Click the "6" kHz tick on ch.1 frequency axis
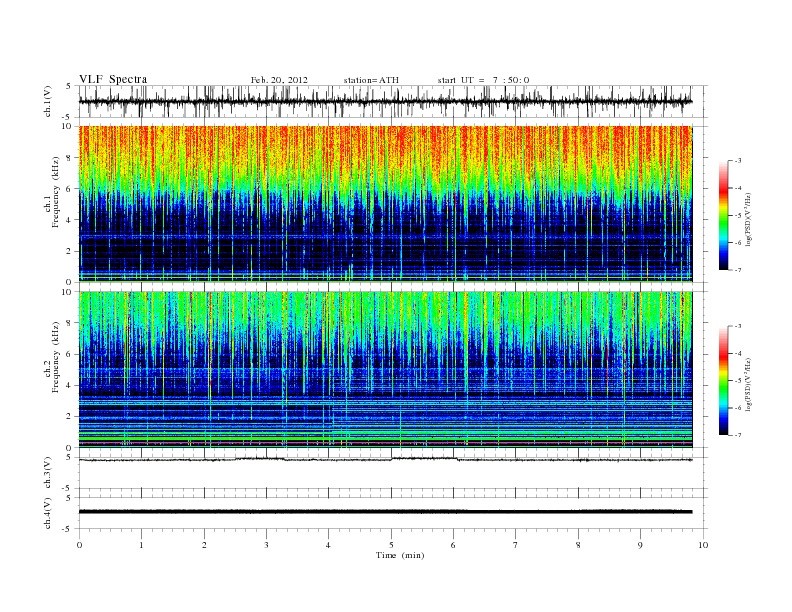The image size is (792, 612). click(69, 189)
